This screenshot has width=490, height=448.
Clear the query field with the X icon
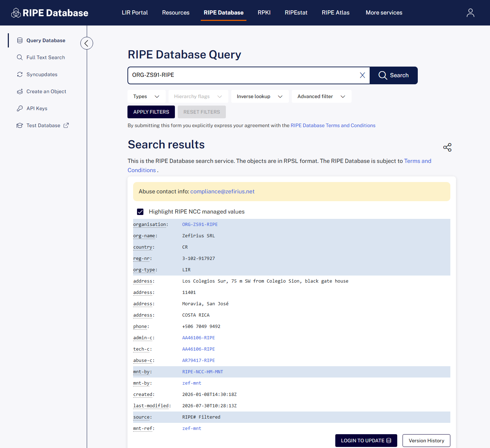(362, 75)
